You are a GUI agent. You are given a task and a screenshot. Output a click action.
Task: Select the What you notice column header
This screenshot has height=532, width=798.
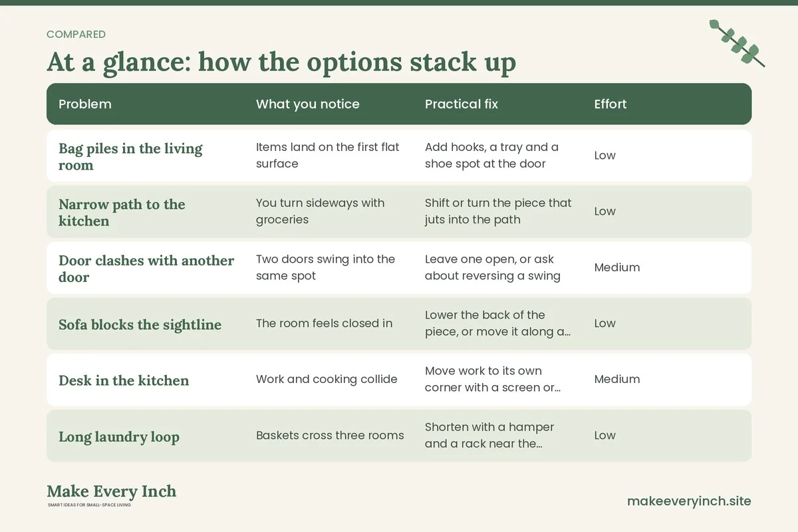click(307, 104)
